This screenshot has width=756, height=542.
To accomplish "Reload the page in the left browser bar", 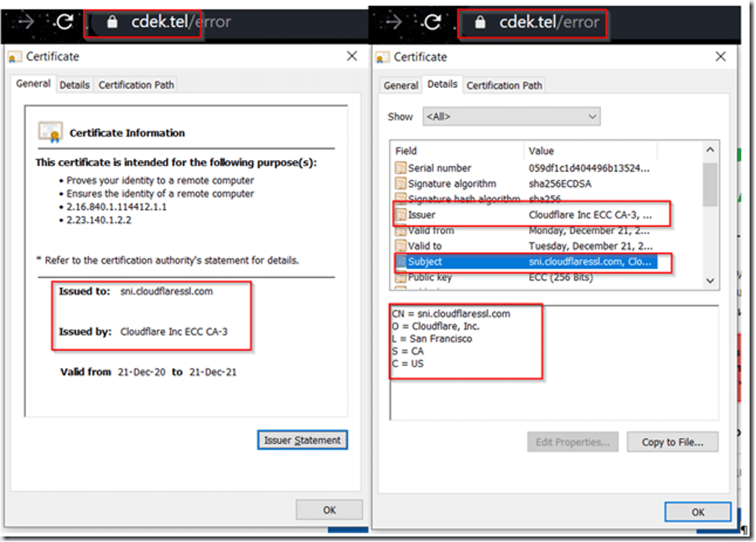I will pos(65,22).
